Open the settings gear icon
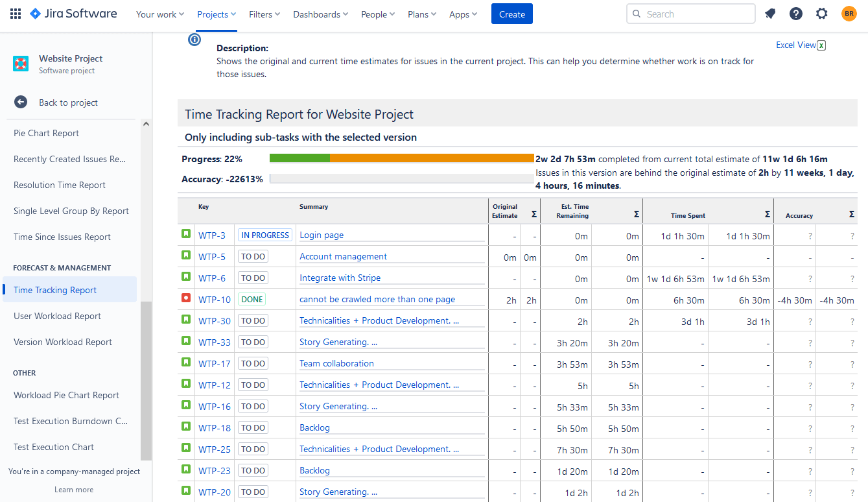Image resolution: width=868 pixels, height=502 pixels. tap(822, 14)
